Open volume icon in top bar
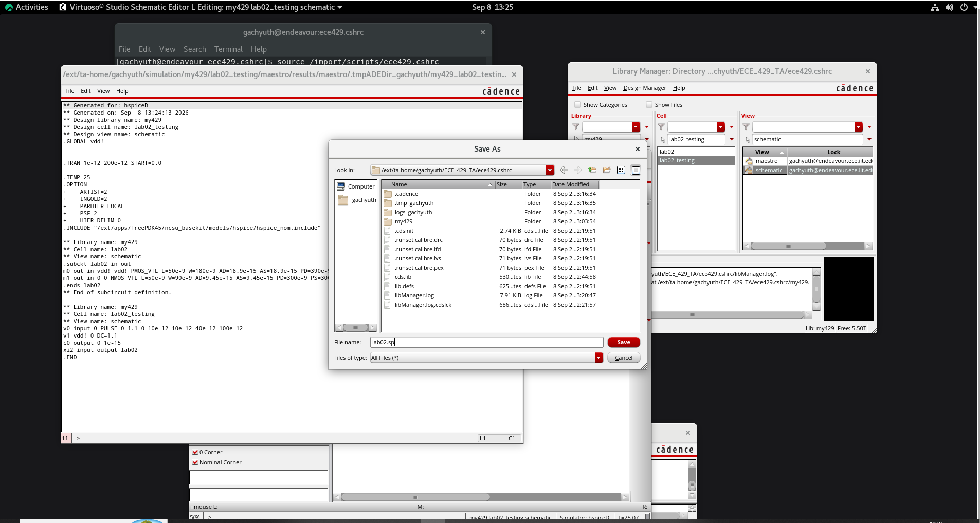 [949, 7]
